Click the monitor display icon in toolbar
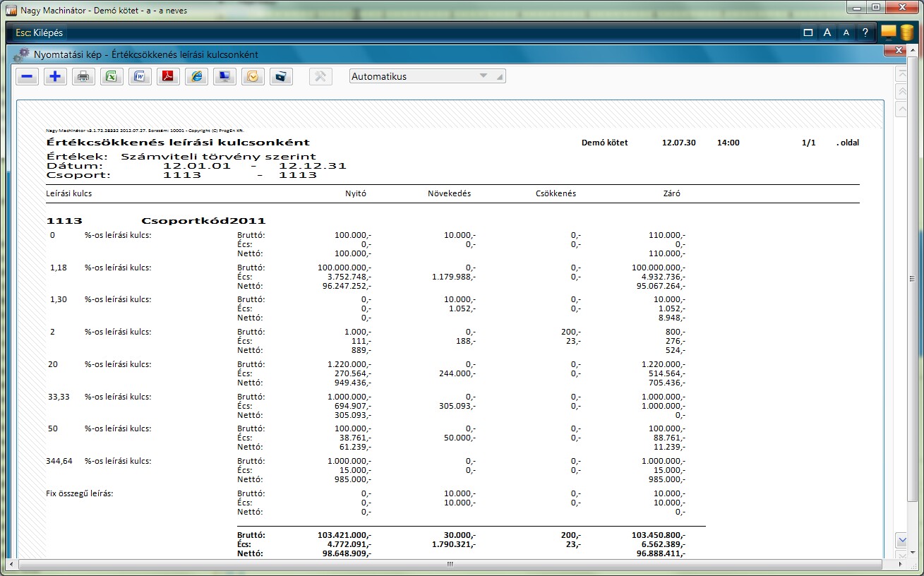Viewport: 924px width, 576px height. click(x=224, y=77)
